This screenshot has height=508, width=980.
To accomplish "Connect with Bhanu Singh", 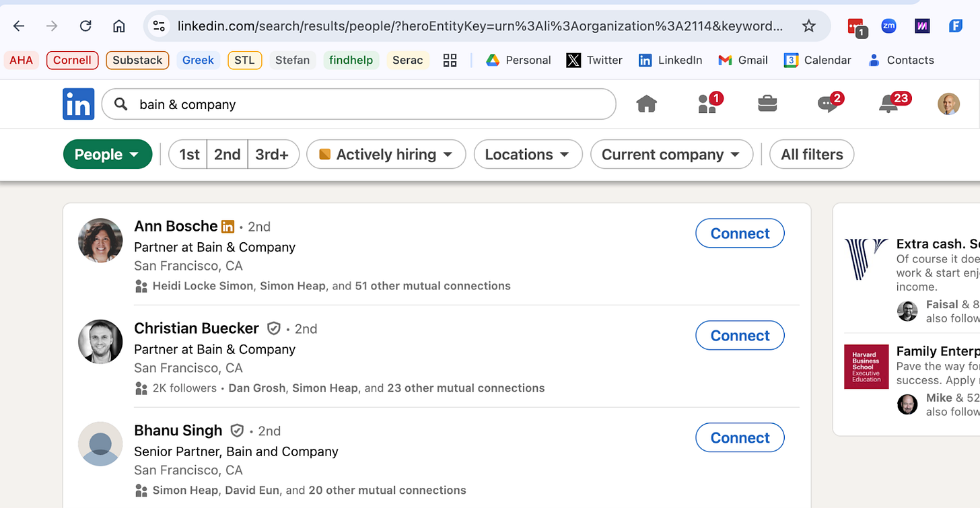I will click(740, 438).
